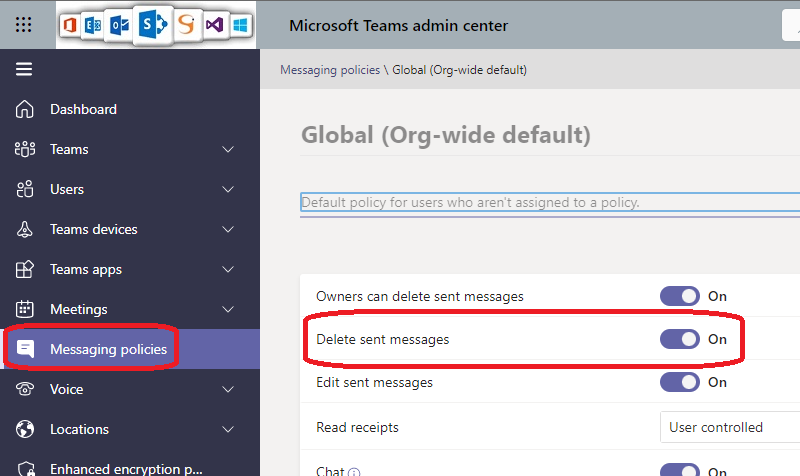
Task: Expand the Users menu chevron
Action: click(228, 189)
